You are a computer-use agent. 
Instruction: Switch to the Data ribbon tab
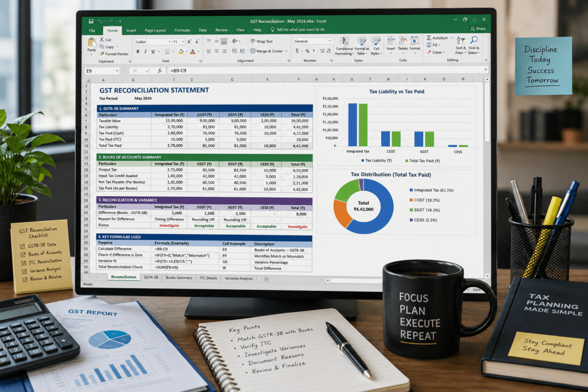click(x=203, y=30)
